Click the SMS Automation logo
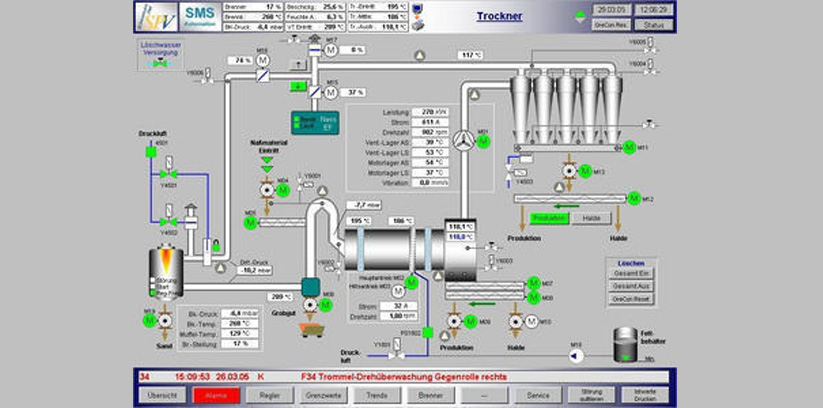 200,16
